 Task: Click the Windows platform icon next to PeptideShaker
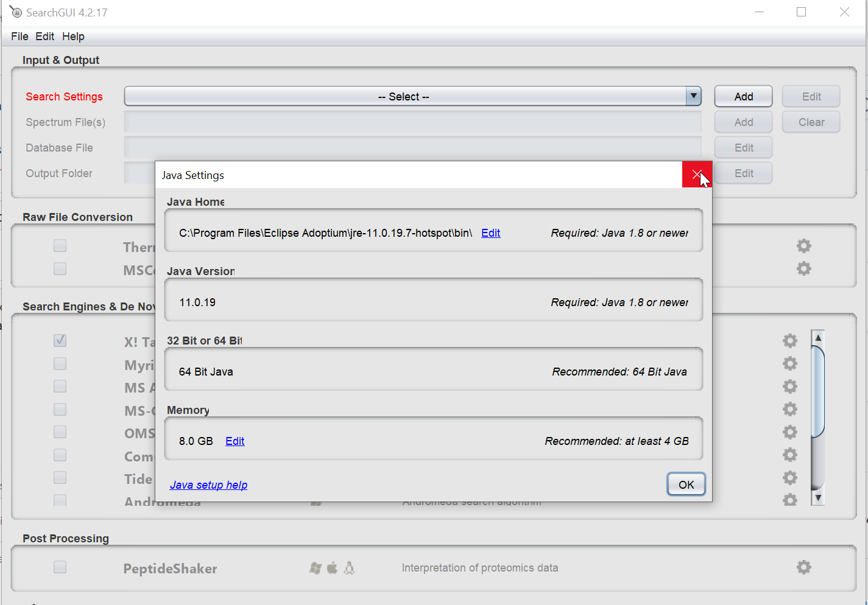click(316, 567)
